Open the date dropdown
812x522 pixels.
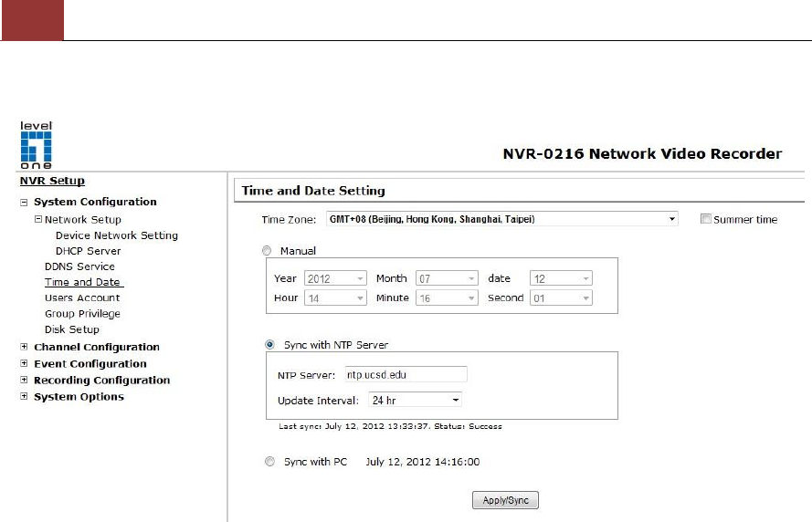[x=562, y=278]
